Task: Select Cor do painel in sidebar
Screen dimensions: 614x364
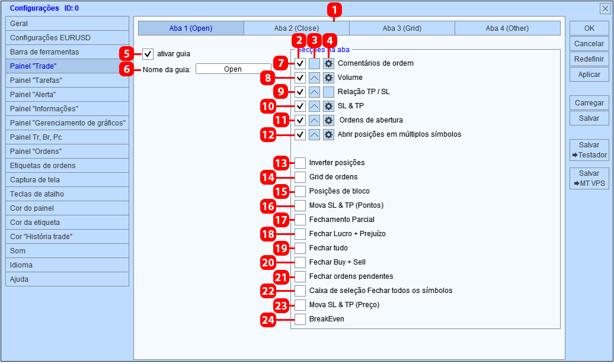Action: pyautogui.click(x=68, y=208)
